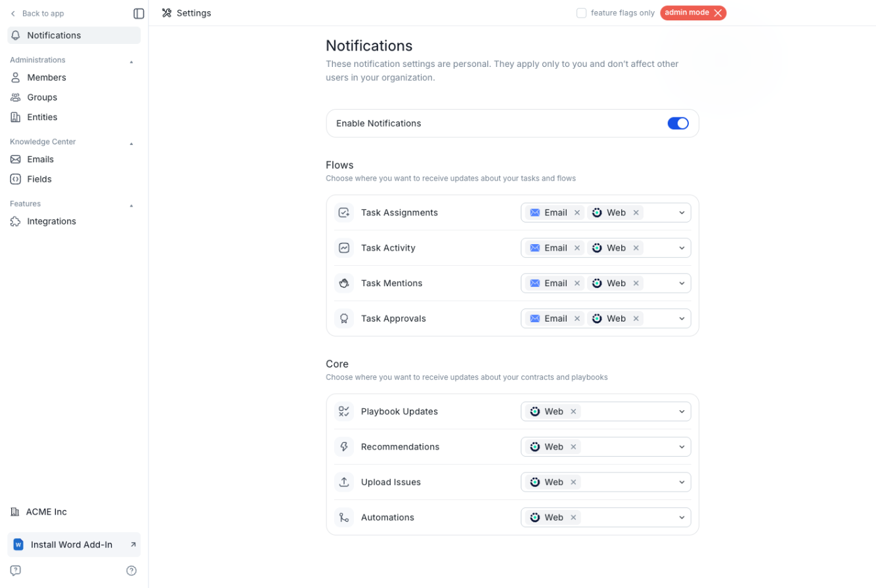Expand the Playbook Updates channel dropdown
The height and width of the screenshot is (588, 876).
(682, 411)
